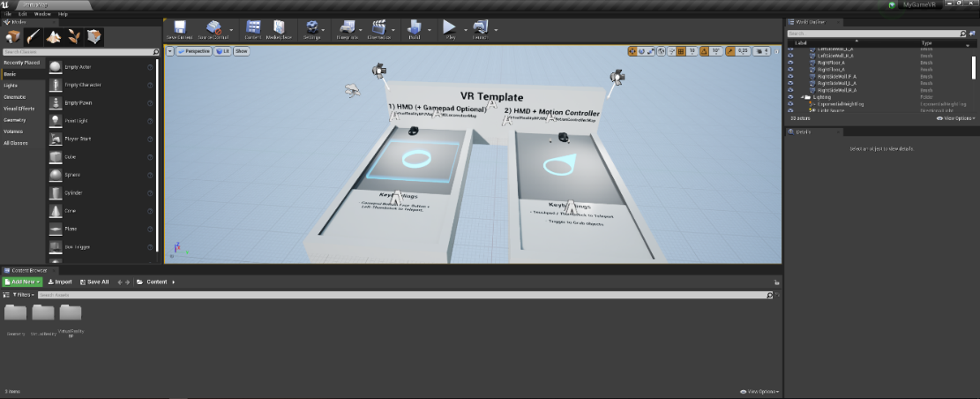Open the Window menu
The width and height of the screenshot is (980, 399).
[x=41, y=15]
